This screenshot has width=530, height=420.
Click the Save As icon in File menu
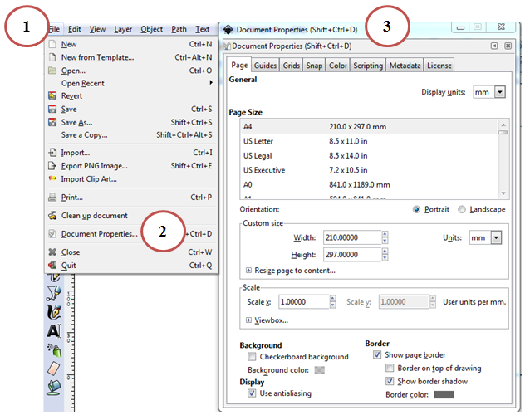52,122
